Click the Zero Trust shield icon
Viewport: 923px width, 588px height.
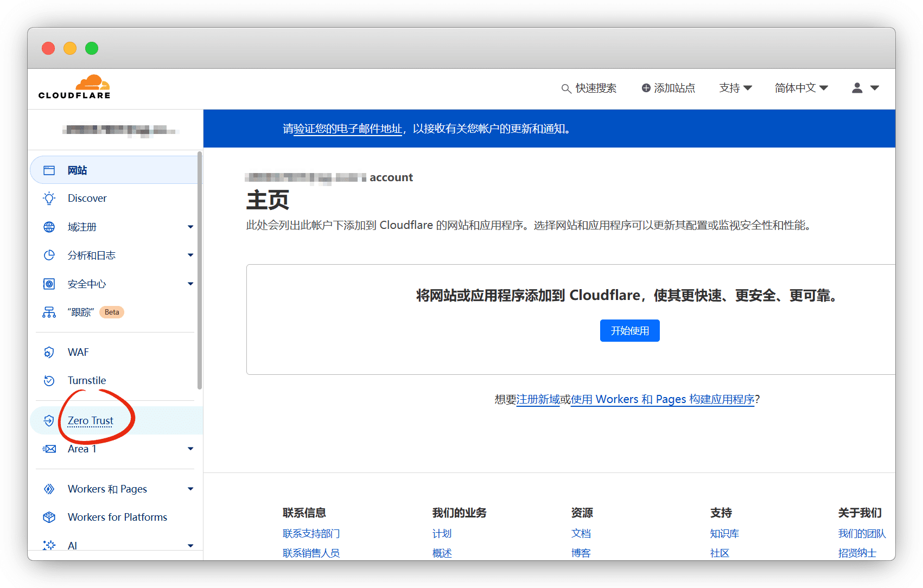(x=49, y=420)
